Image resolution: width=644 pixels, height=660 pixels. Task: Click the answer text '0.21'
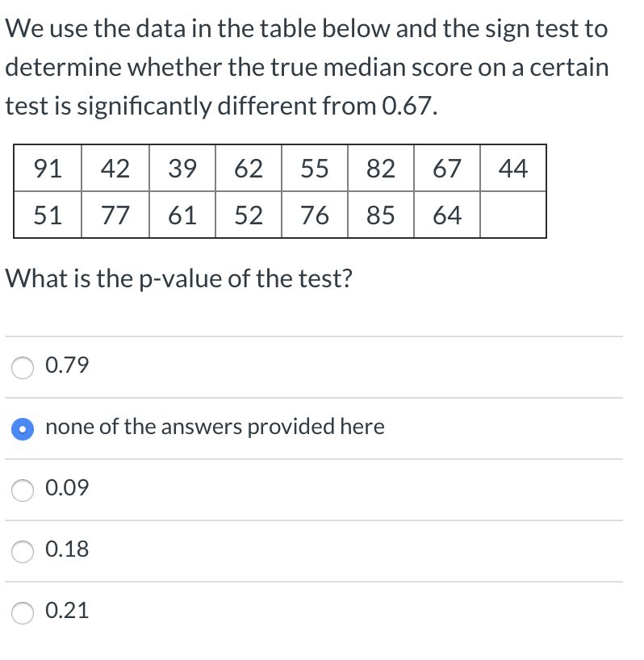[67, 611]
